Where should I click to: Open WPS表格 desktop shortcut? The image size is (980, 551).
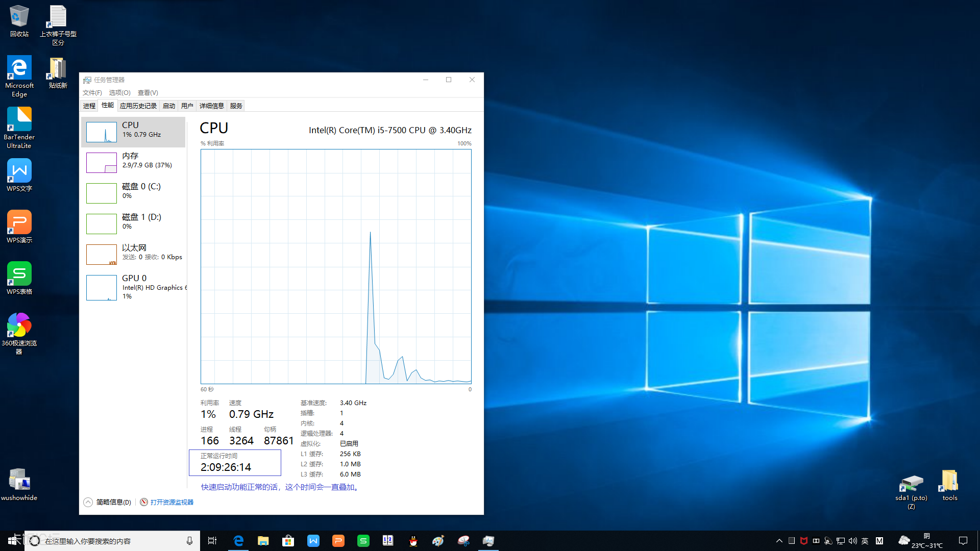[x=19, y=278]
